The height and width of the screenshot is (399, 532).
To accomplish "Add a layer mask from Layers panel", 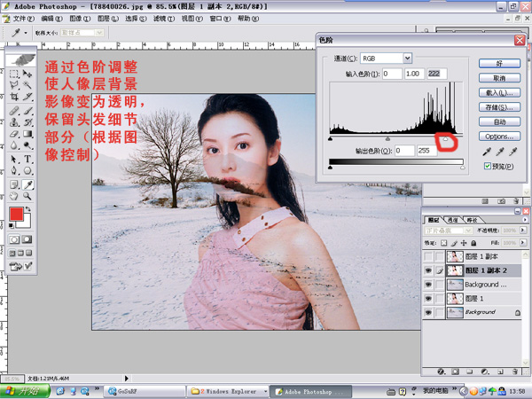I will point(455,372).
